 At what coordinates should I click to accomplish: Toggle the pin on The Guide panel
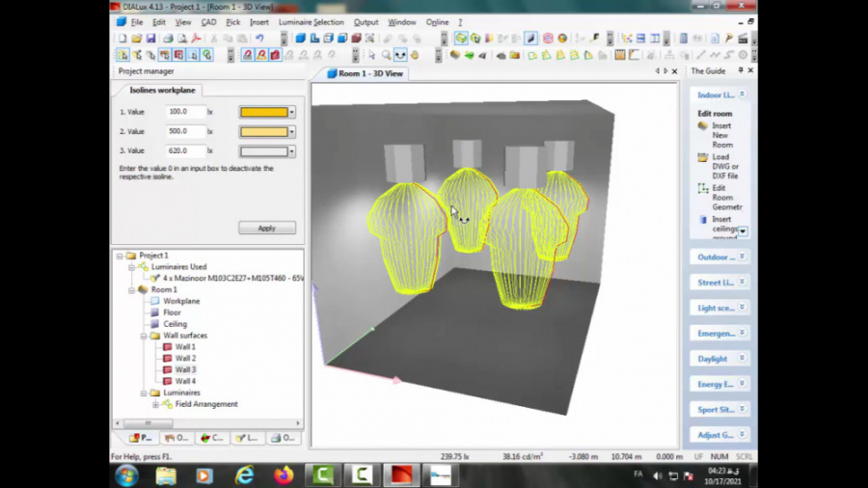point(741,71)
